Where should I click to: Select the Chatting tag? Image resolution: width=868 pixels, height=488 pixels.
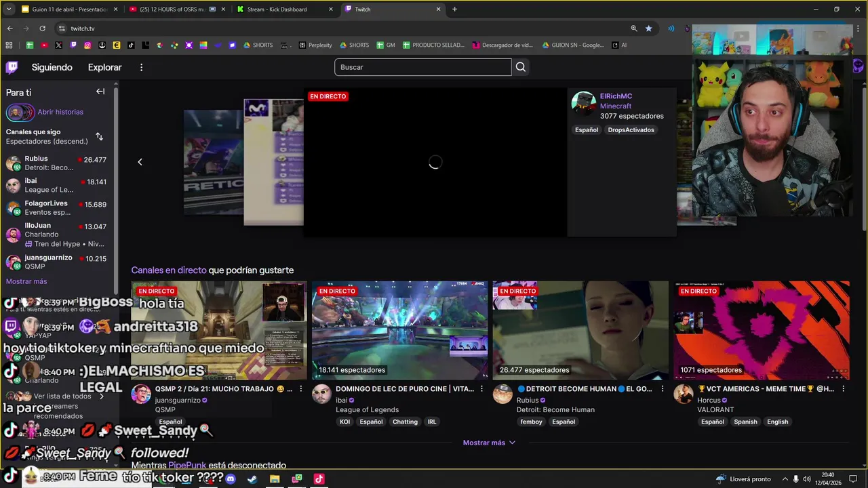pyautogui.click(x=405, y=422)
